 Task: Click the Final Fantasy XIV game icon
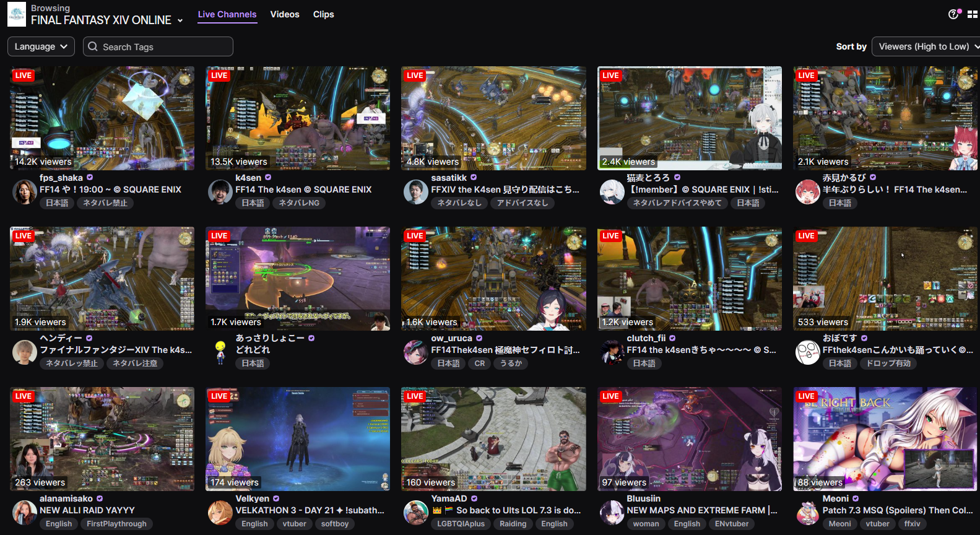tap(17, 14)
